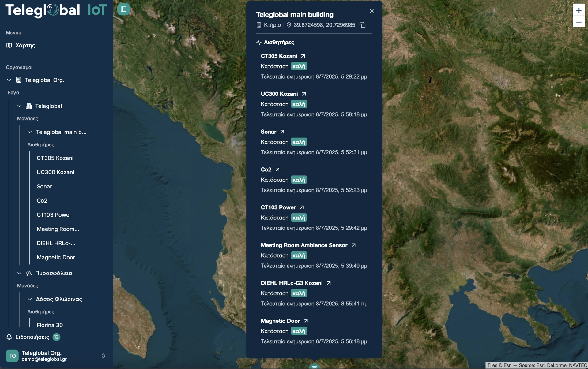Collapse Teleglobal main building unit
Viewport: 588px width, 369px height.
coord(30,132)
